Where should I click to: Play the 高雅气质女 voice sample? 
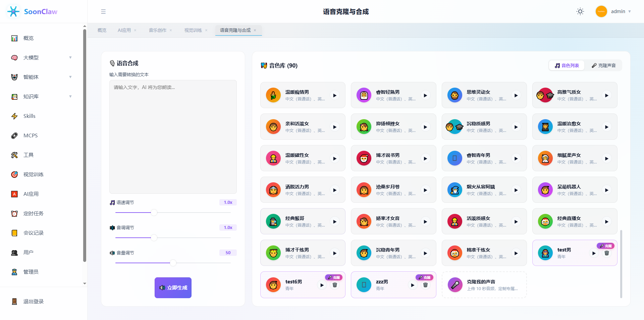tap(607, 95)
